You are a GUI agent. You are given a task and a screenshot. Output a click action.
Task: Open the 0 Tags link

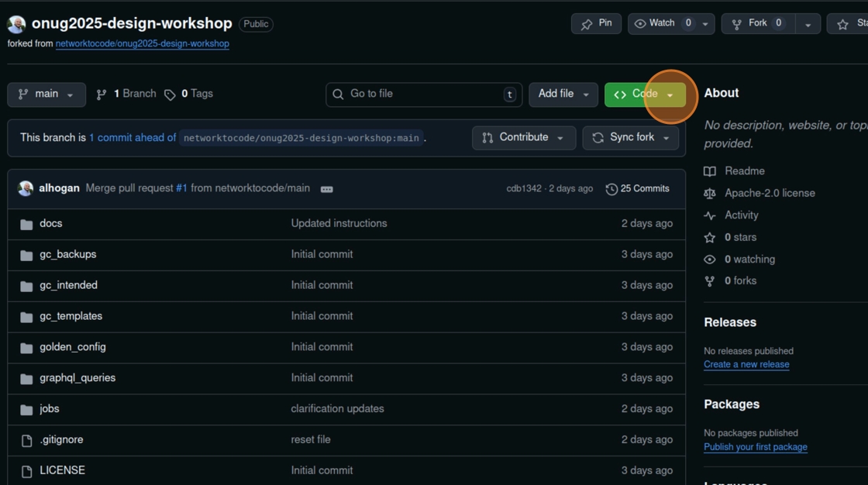point(189,94)
